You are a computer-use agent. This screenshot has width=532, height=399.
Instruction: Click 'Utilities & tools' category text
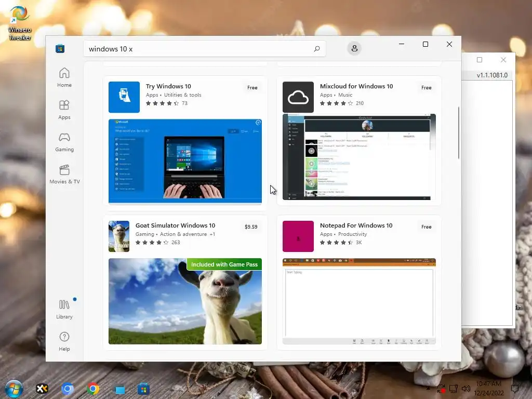click(182, 95)
